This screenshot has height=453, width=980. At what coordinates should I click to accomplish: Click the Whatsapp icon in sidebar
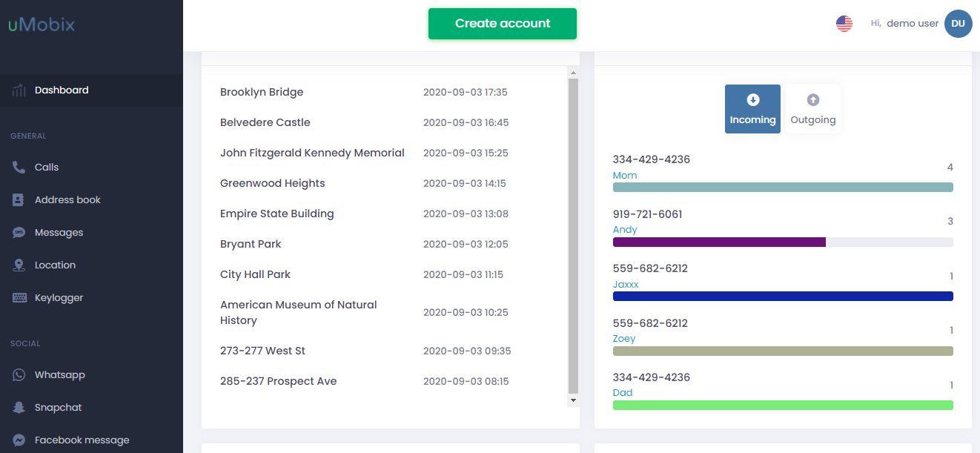(19, 375)
